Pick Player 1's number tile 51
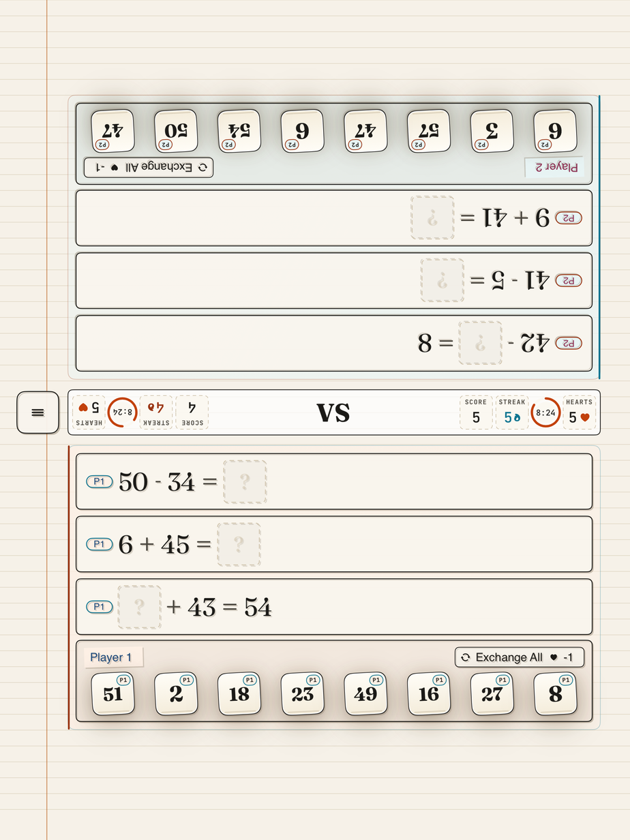Image resolution: width=630 pixels, height=840 pixels. pos(112,694)
